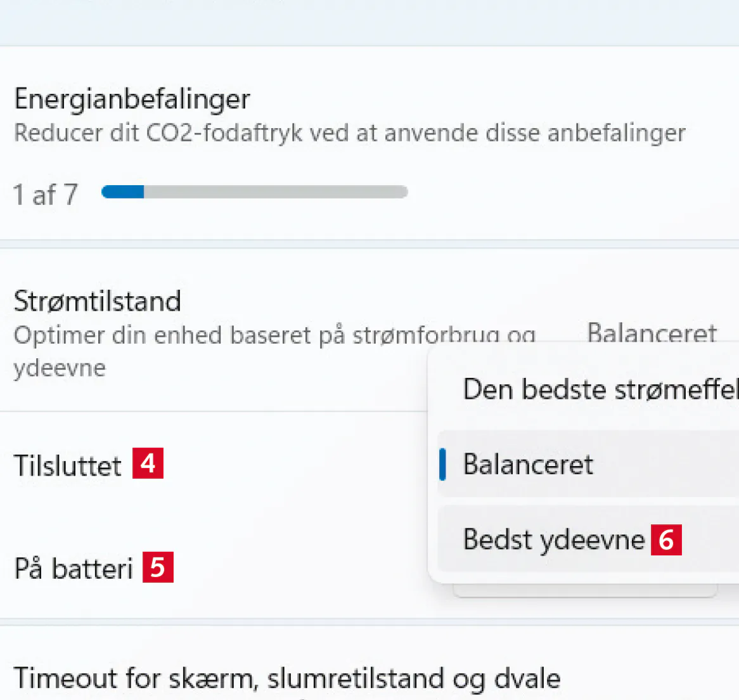Open the Energianbefalinger section heading
This screenshot has width=739, height=700.
point(132,99)
